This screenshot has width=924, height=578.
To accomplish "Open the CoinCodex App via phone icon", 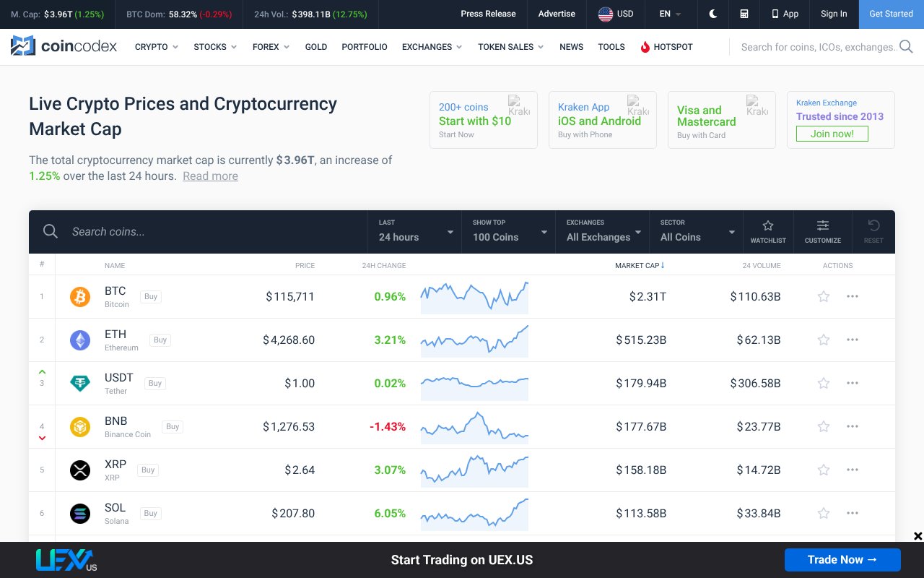I will pyautogui.click(x=785, y=14).
